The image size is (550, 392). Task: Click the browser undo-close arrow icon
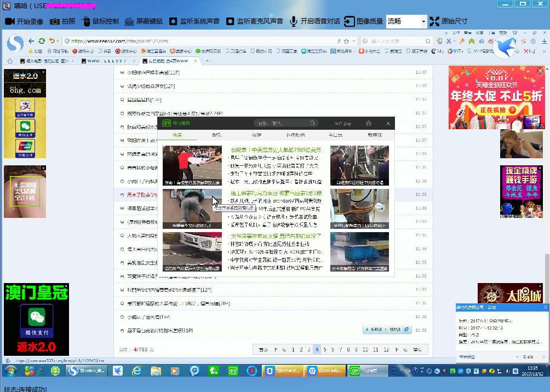coord(52,41)
